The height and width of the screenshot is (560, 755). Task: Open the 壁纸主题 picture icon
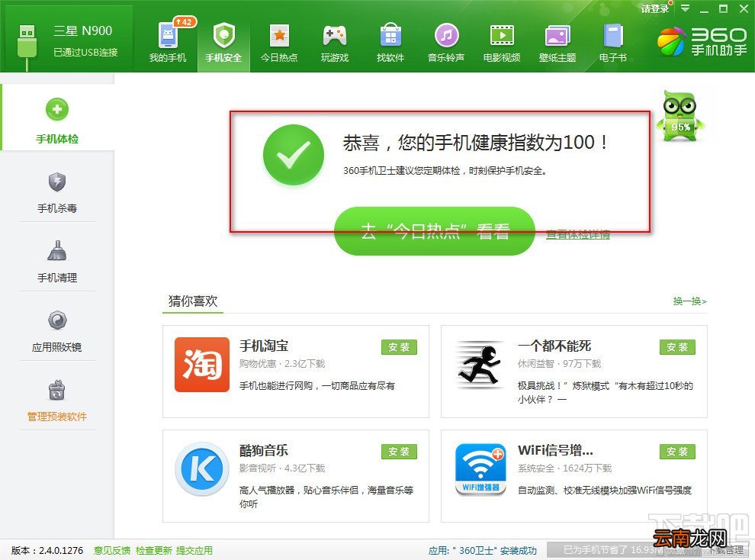coord(557,36)
